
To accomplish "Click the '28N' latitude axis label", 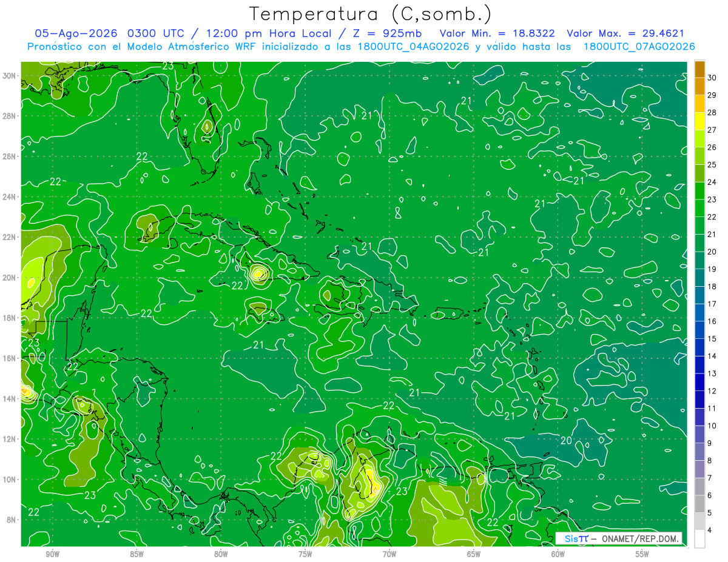I will (10, 116).
